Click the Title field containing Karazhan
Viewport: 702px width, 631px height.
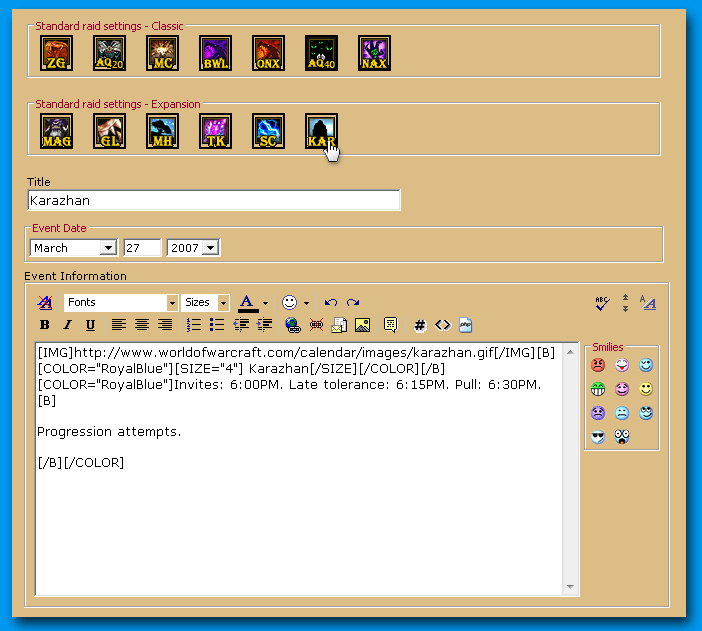tap(214, 200)
